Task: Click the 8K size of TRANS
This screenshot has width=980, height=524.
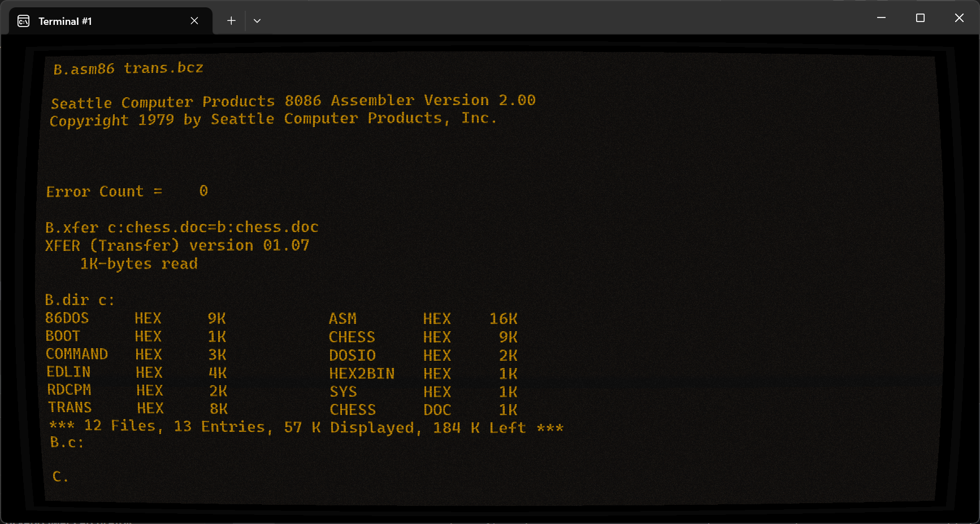Action: [219, 408]
